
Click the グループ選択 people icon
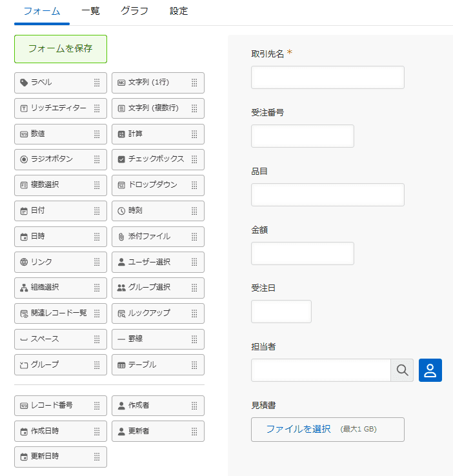121,288
